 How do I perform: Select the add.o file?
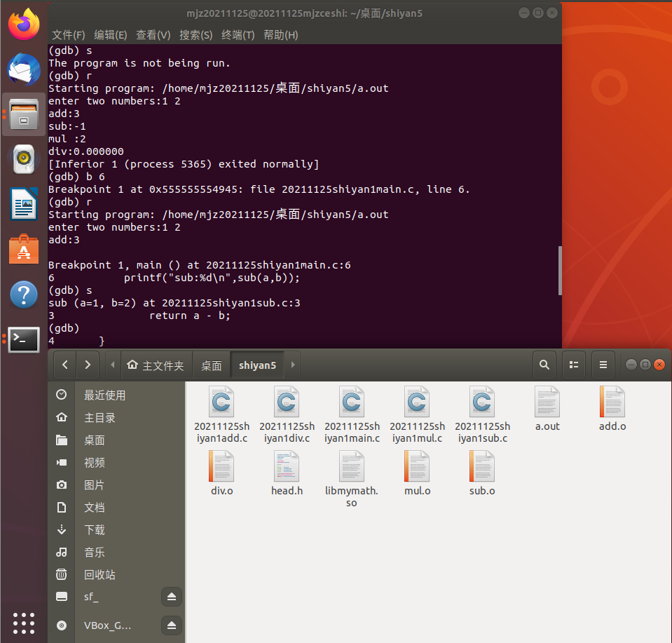pyautogui.click(x=612, y=409)
